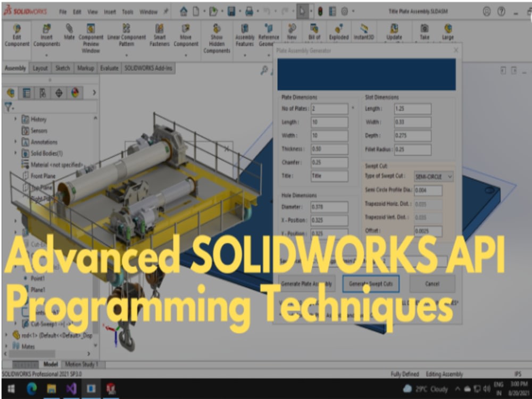Open Assembly Features tool
The height and width of the screenshot is (399, 532).
(245, 35)
